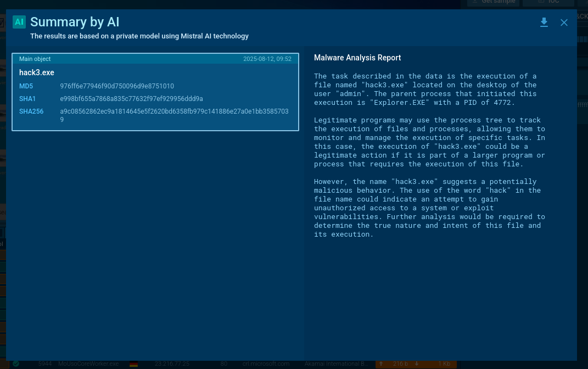
Task: Click the Malware Analysis Report heading
Action: tap(357, 58)
